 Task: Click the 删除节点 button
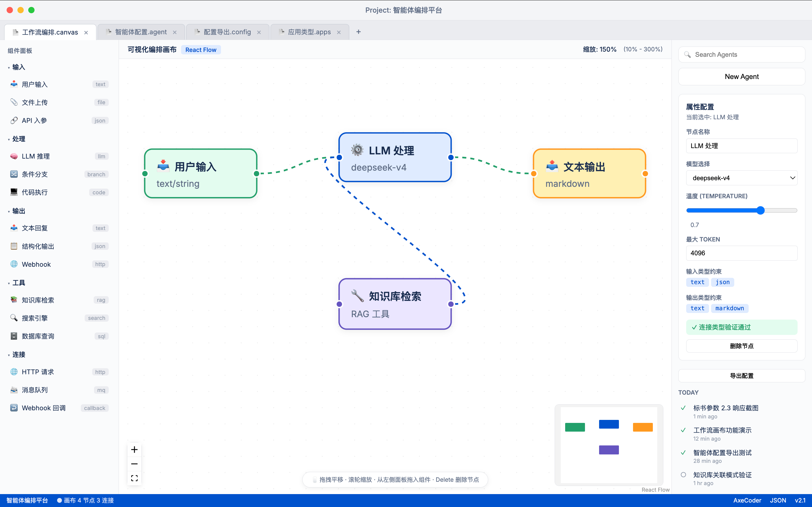coord(742,346)
